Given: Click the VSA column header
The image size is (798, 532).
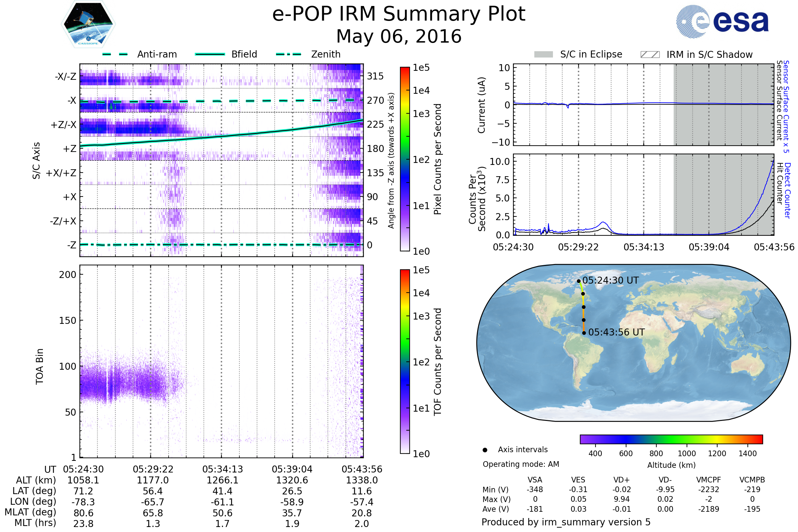Looking at the screenshot, I should 535,480.
